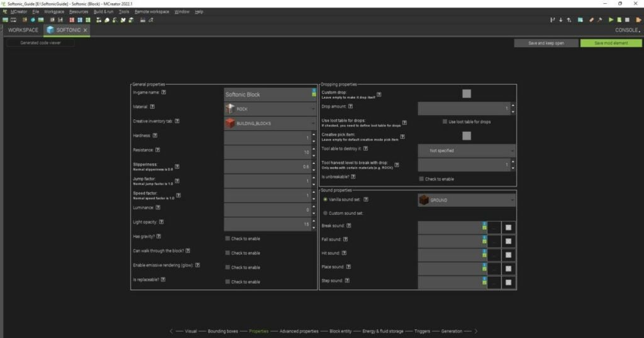Open Creative inventory tab dropdown BUILDING_BLOCKS
The image size is (644, 338).
[270, 123]
